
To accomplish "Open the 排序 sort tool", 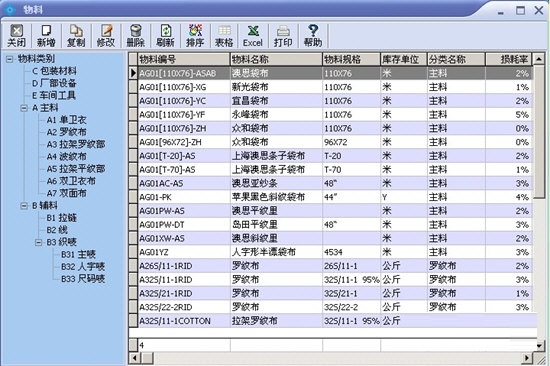I will click(195, 35).
